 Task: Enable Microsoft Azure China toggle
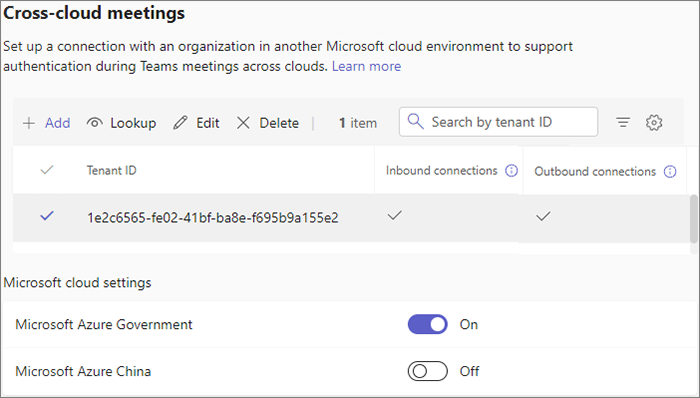[427, 371]
